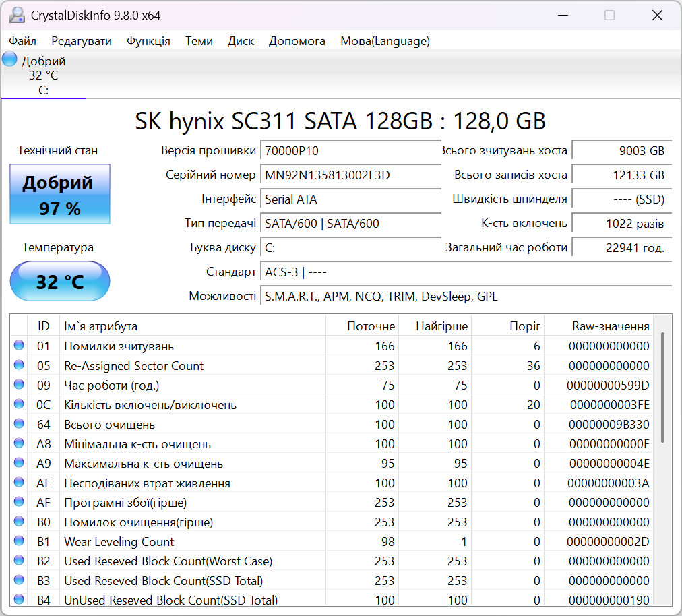
Task: Click status orb for attribute A8 row
Action: pyautogui.click(x=19, y=443)
